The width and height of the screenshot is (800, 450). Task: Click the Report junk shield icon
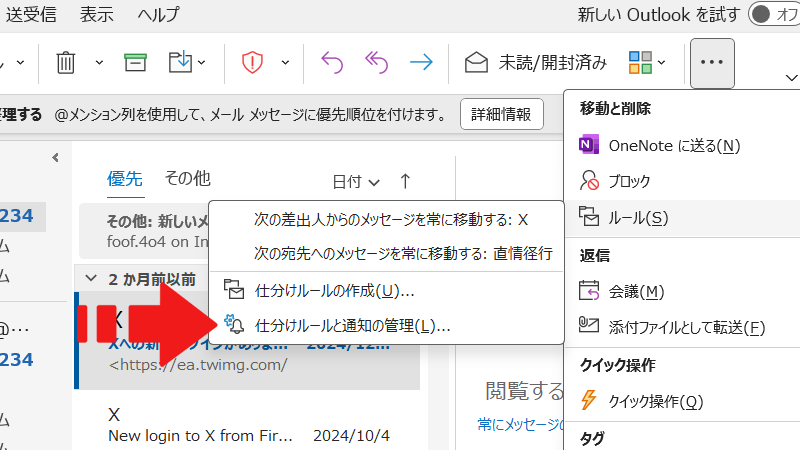252,62
